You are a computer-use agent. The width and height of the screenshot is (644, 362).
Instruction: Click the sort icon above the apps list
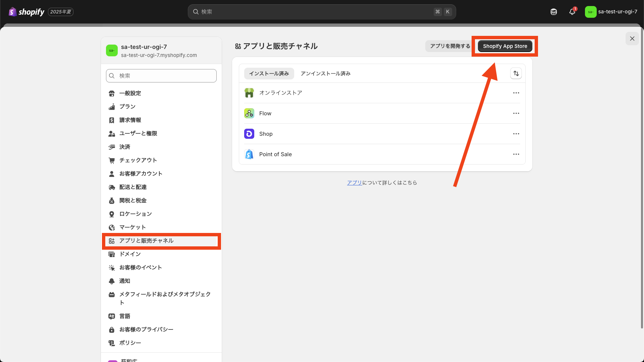pos(516,73)
